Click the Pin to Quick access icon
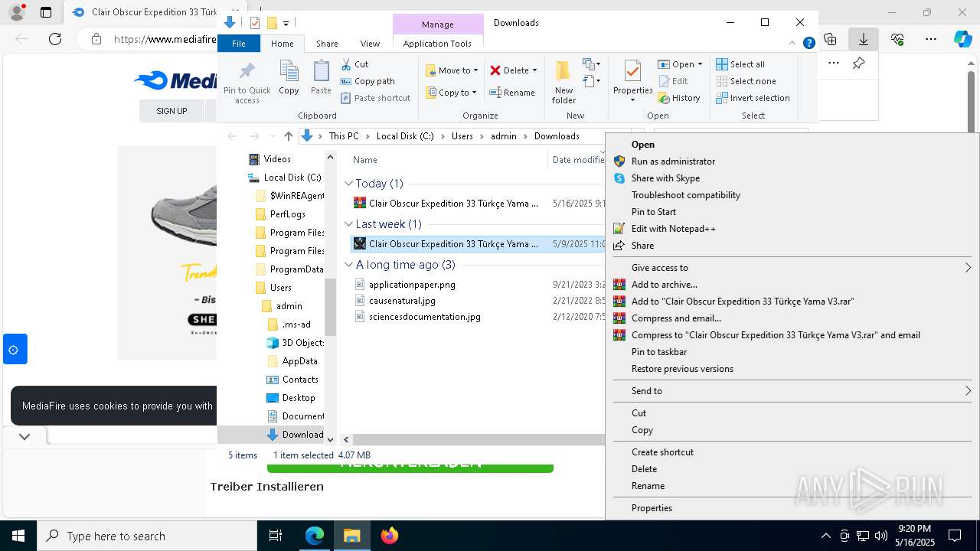This screenshot has height=551, width=980. 247,72
